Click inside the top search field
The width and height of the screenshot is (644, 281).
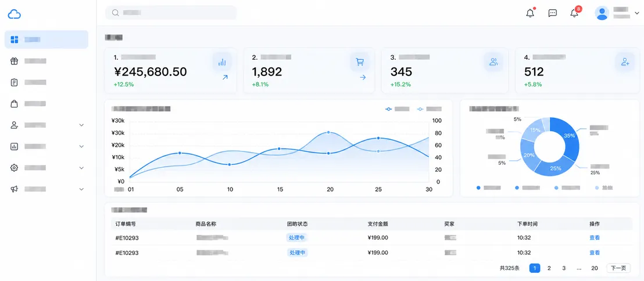171,13
